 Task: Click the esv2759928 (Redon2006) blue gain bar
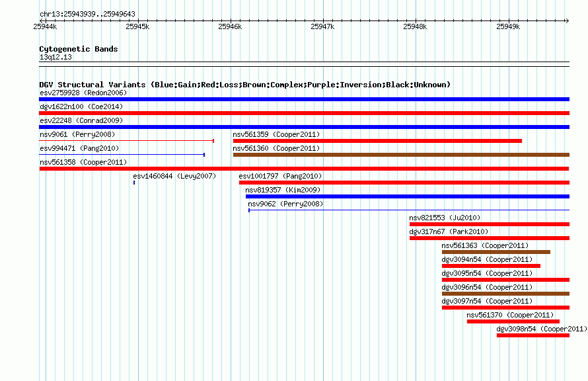coord(304,99)
